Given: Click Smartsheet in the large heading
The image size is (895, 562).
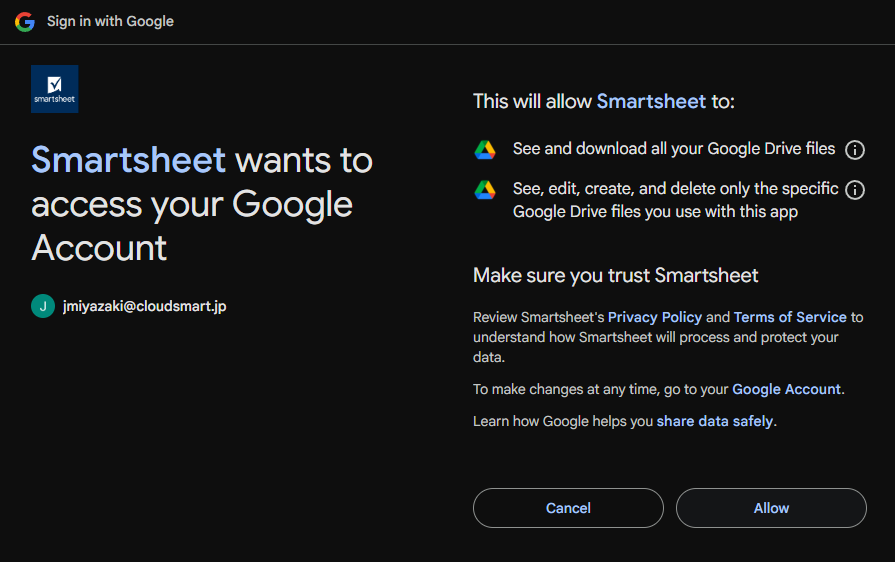Looking at the screenshot, I should (x=128, y=160).
